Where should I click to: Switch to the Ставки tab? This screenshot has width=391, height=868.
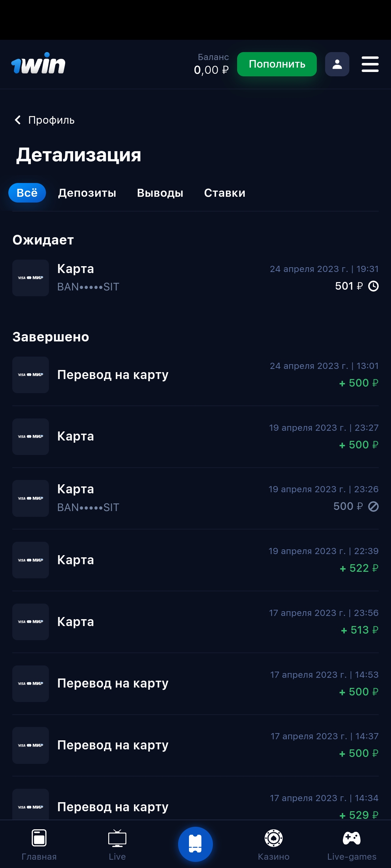pos(224,193)
